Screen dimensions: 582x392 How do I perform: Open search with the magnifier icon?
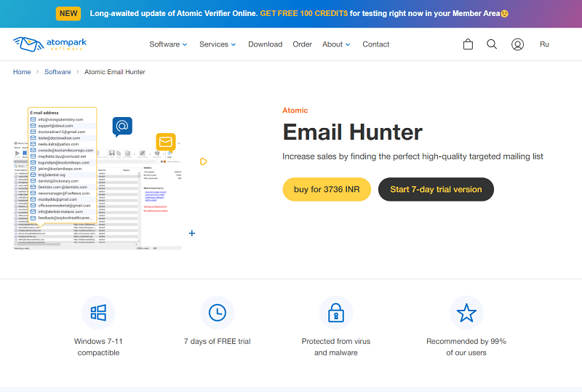492,44
